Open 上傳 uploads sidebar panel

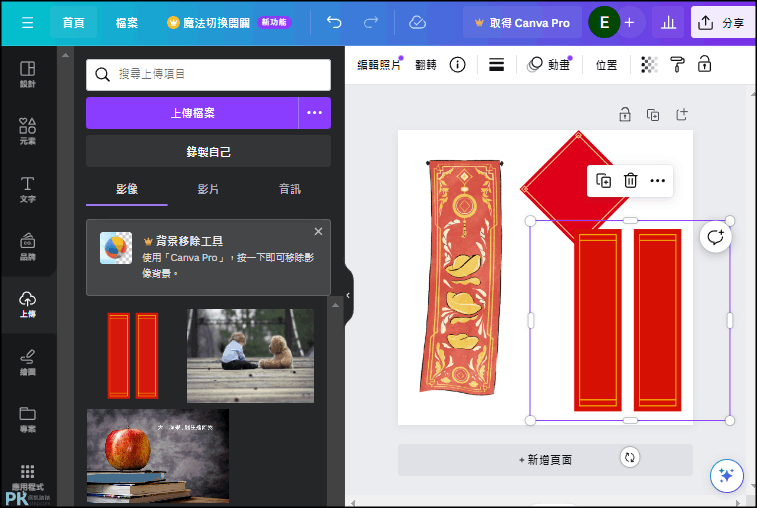(28, 305)
